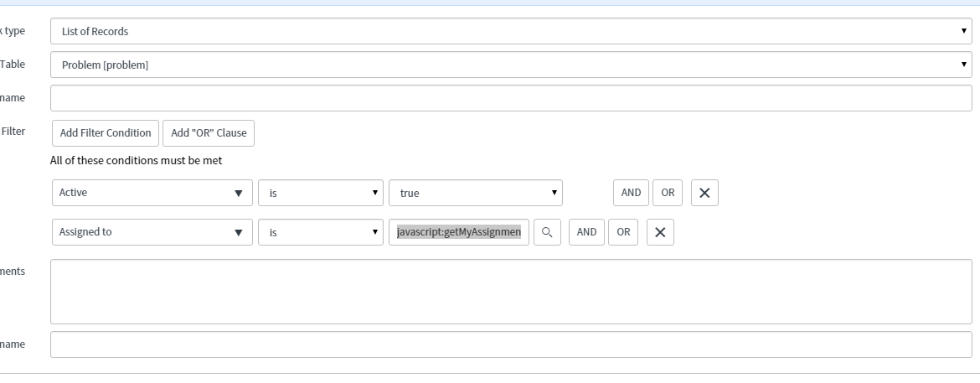Expand the Active field selector

click(152, 193)
